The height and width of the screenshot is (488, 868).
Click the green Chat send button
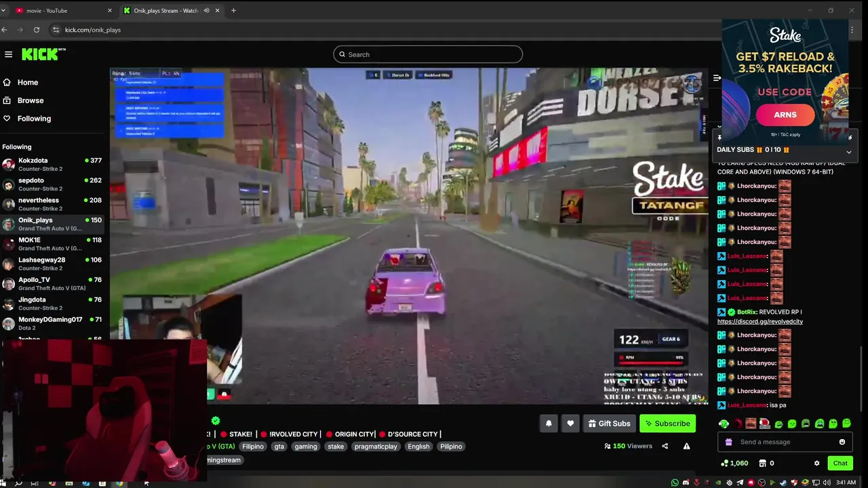(840, 464)
